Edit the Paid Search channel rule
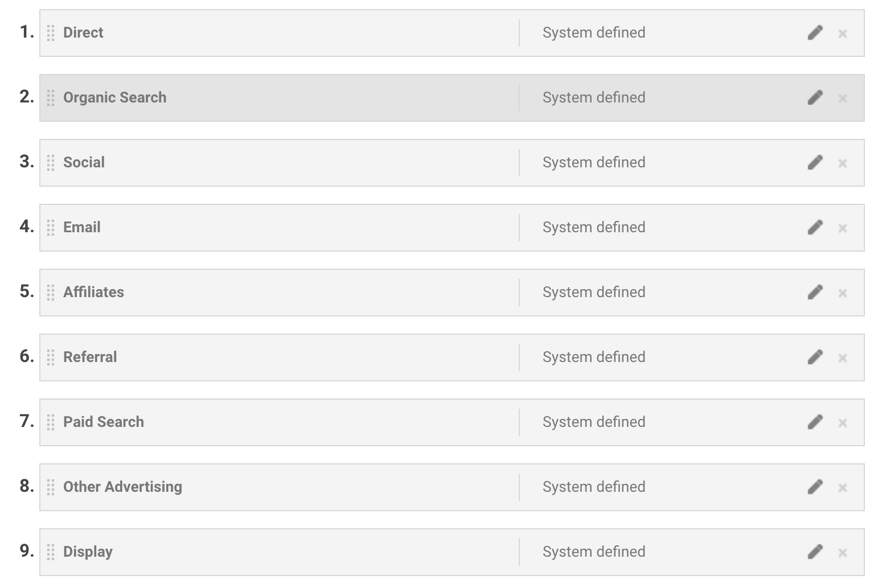This screenshot has height=588, width=878. (x=815, y=422)
